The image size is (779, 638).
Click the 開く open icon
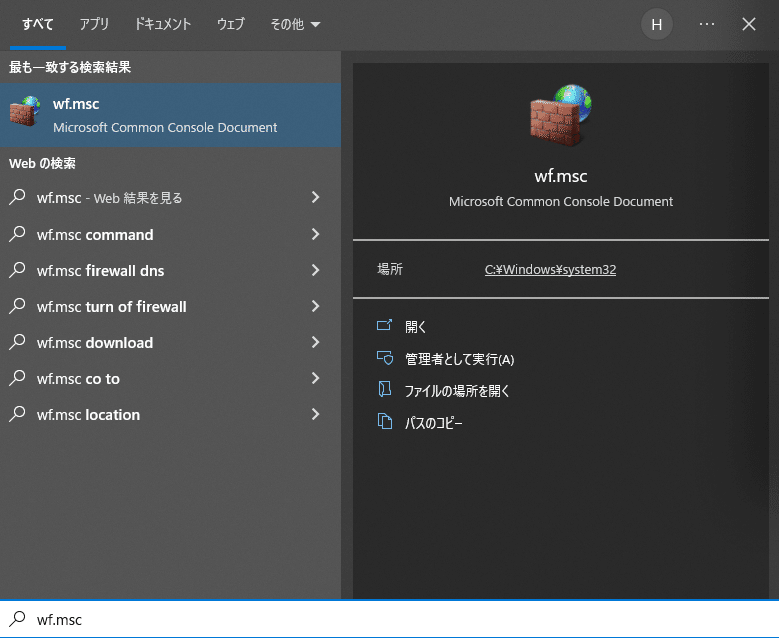385,325
